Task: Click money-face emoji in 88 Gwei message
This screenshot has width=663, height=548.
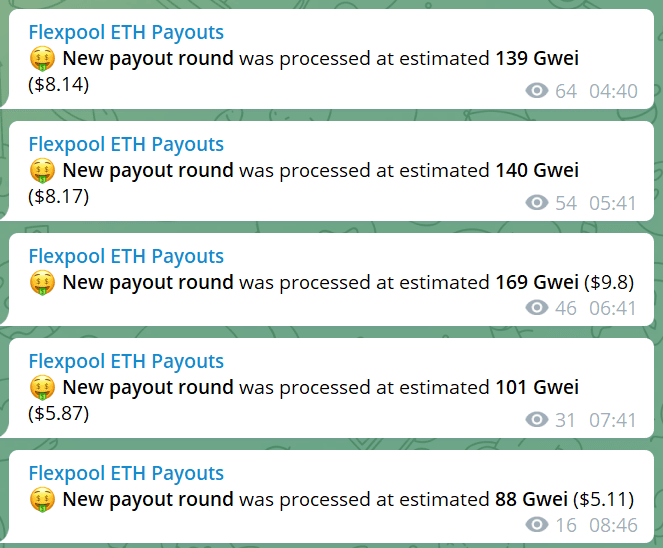Action: coord(42,499)
